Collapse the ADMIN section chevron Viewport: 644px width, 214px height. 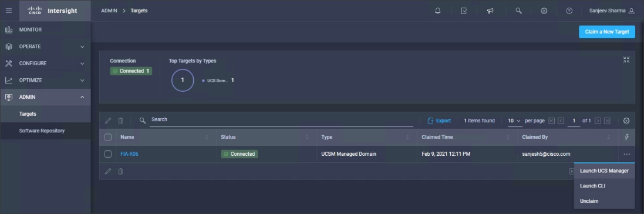[82, 97]
